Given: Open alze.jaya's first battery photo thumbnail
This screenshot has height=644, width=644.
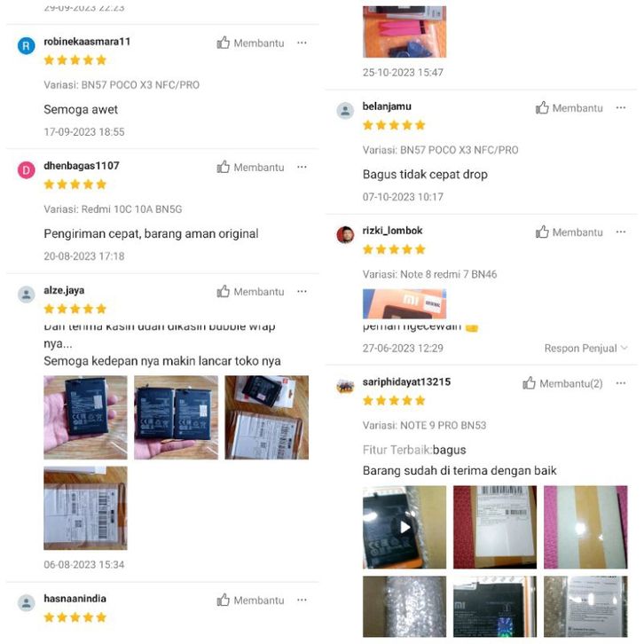Looking at the screenshot, I should (85, 417).
